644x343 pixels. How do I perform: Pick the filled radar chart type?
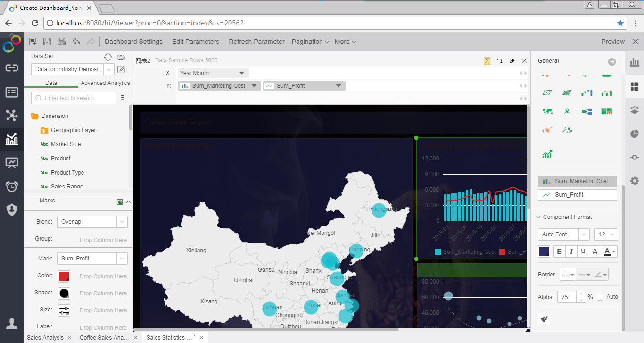(x=567, y=93)
